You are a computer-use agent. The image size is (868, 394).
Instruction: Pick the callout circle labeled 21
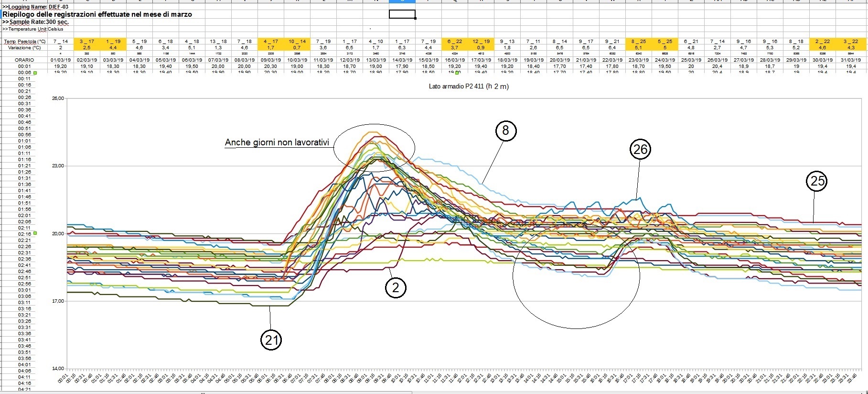pyautogui.click(x=271, y=340)
